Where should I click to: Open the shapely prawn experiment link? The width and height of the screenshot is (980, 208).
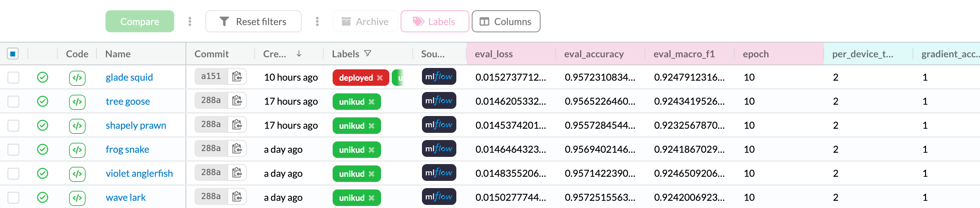(136, 126)
